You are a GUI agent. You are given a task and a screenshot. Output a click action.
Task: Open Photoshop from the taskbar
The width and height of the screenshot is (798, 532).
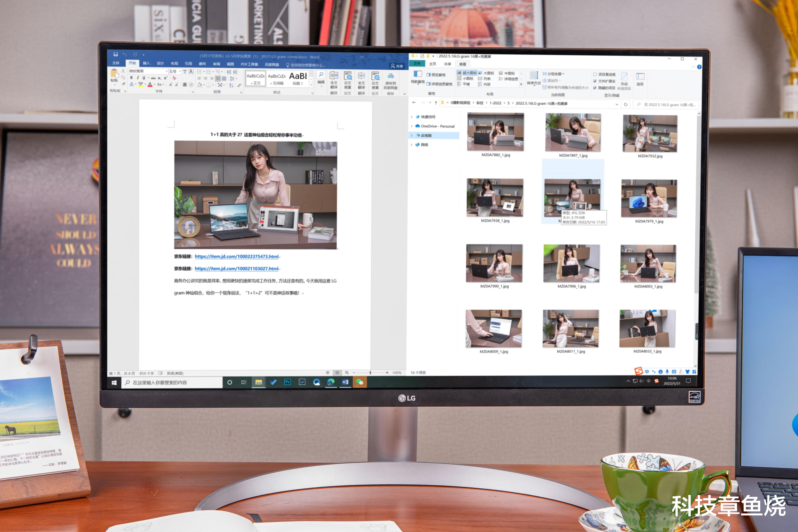tap(288, 382)
